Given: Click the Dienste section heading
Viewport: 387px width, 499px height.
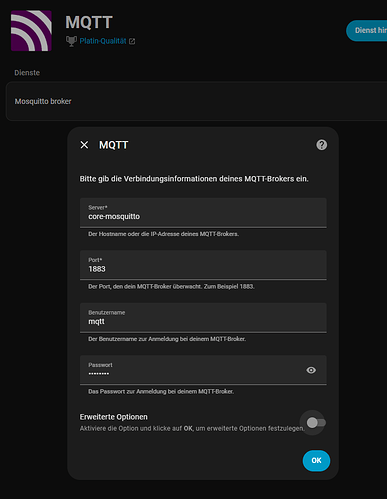Looking at the screenshot, I should tap(27, 73).
